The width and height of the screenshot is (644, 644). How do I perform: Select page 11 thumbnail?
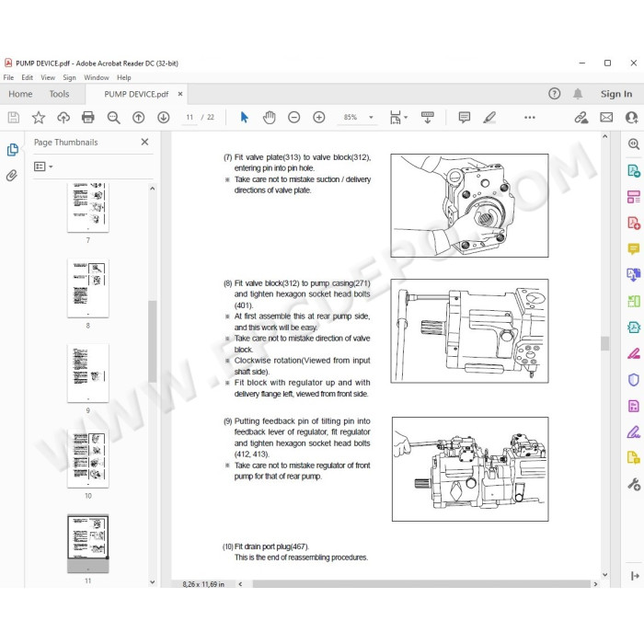pyautogui.click(x=88, y=544)
